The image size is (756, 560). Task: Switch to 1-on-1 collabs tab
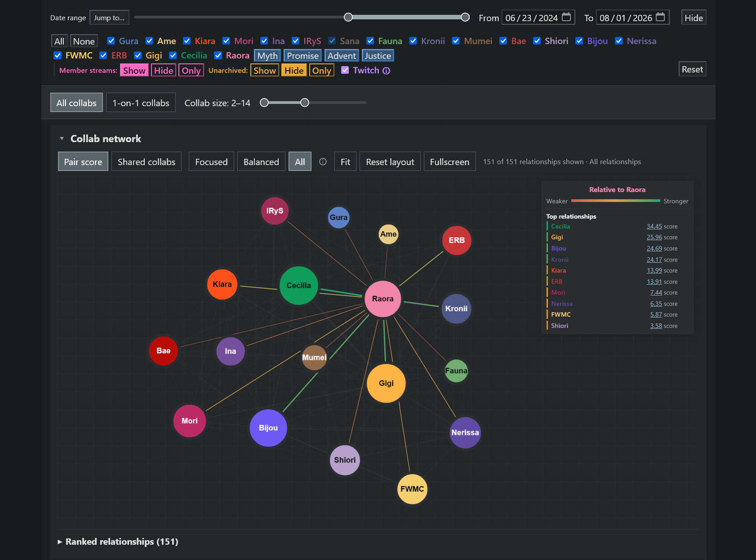[141, 103]
